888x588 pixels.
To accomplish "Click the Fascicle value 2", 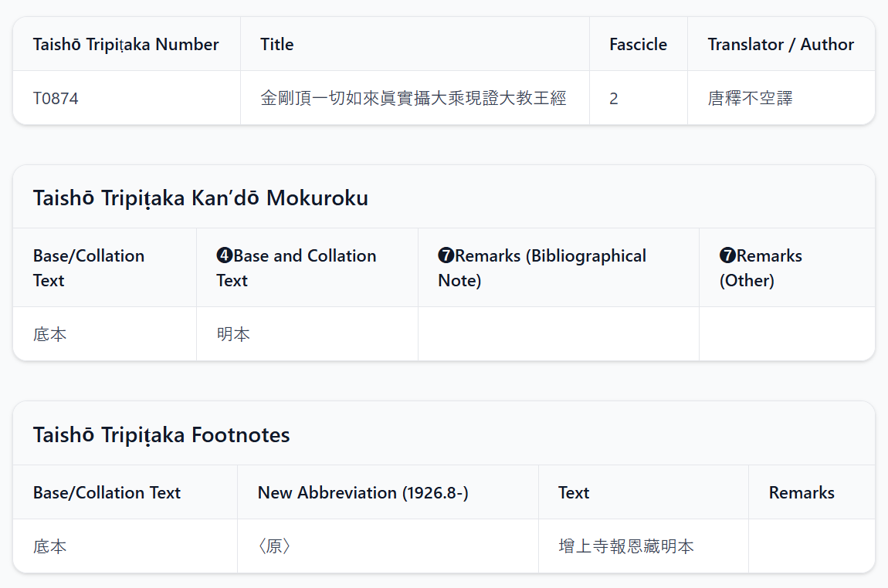I will tap(614, 98).
